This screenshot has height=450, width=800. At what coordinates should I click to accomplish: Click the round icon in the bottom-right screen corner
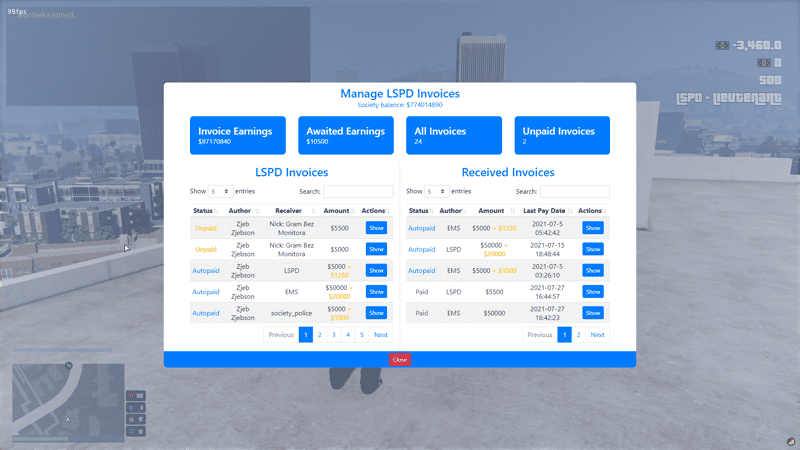click(x=791, y=441)
